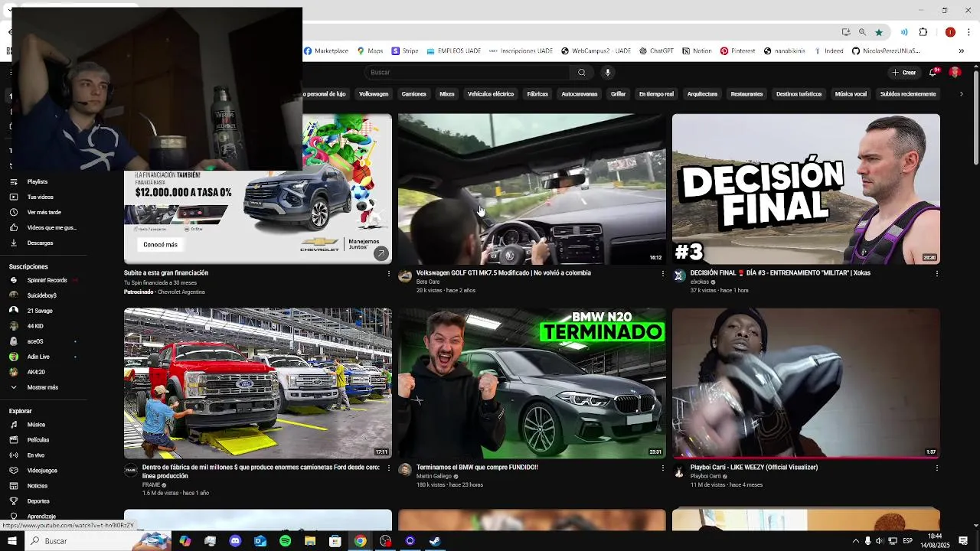The width and height of the screenshot is (980, 551).
Task: Show more filter chips with right arrow
Action: (961, 94)
